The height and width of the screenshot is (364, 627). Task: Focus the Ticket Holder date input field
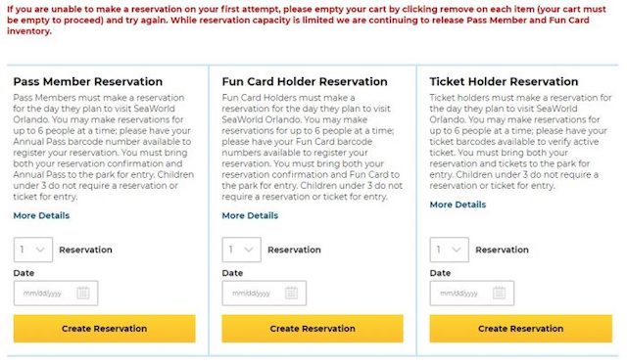coord(472,294)
